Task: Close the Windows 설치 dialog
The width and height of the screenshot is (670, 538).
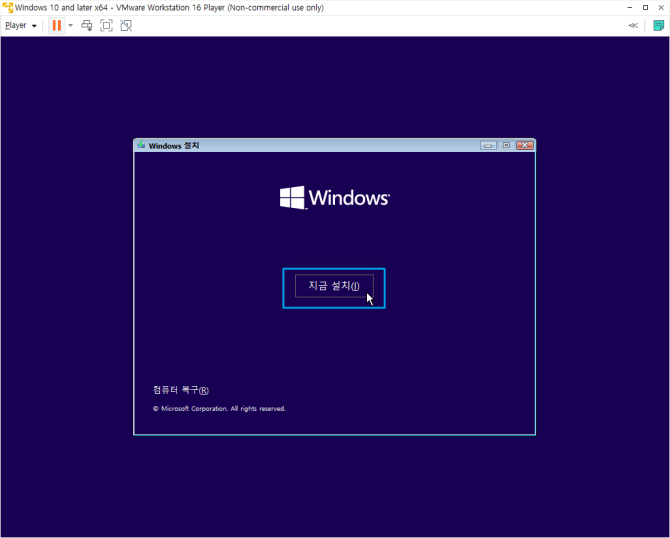Action: pyautogui.click(x=525, y=146)
